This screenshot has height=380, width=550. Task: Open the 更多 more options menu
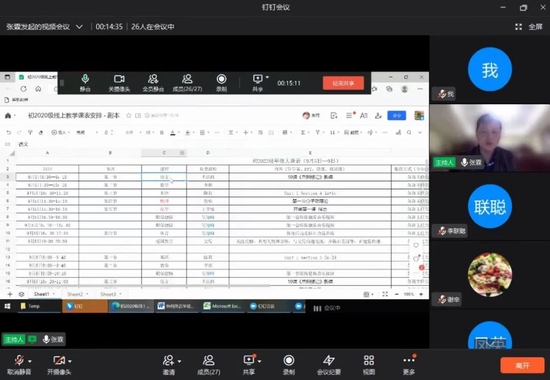click(x=409, y=365)
